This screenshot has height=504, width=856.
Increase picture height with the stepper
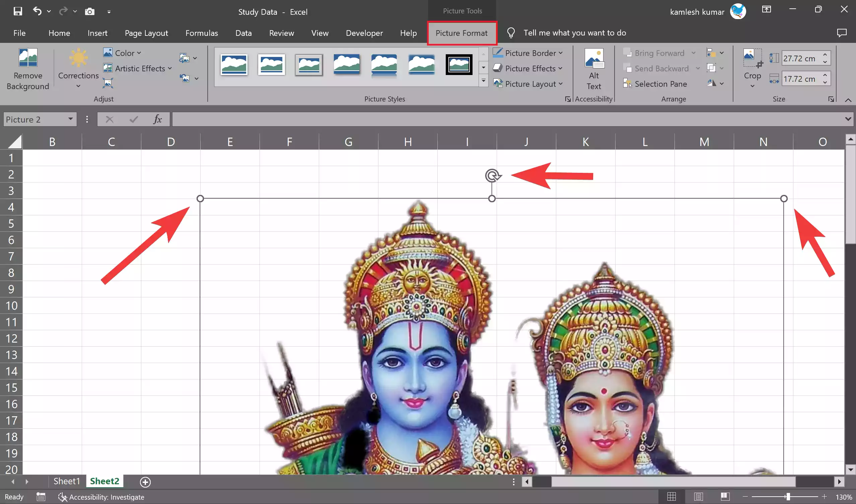tap(826, 54)
